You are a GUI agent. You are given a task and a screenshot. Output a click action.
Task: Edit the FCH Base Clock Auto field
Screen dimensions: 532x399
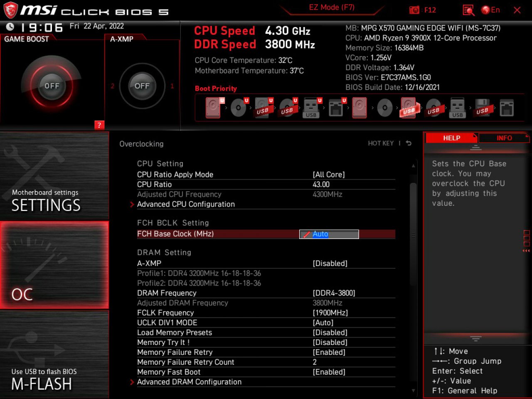329,234
